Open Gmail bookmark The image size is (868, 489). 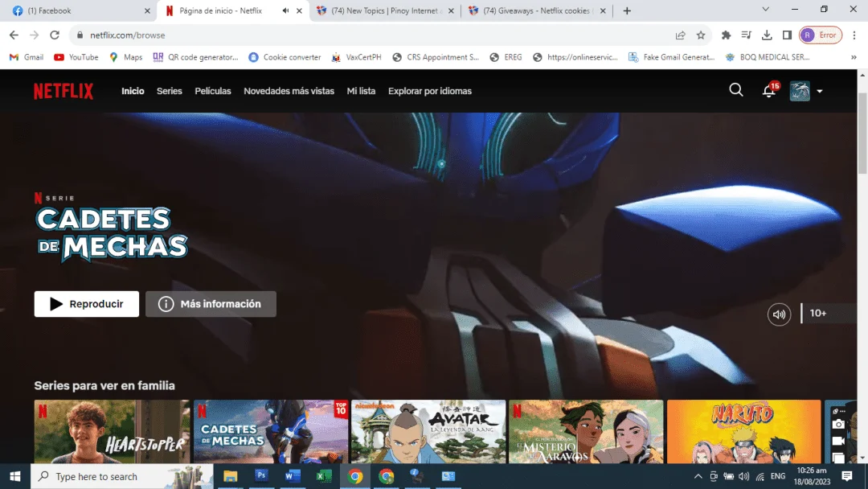27,57
